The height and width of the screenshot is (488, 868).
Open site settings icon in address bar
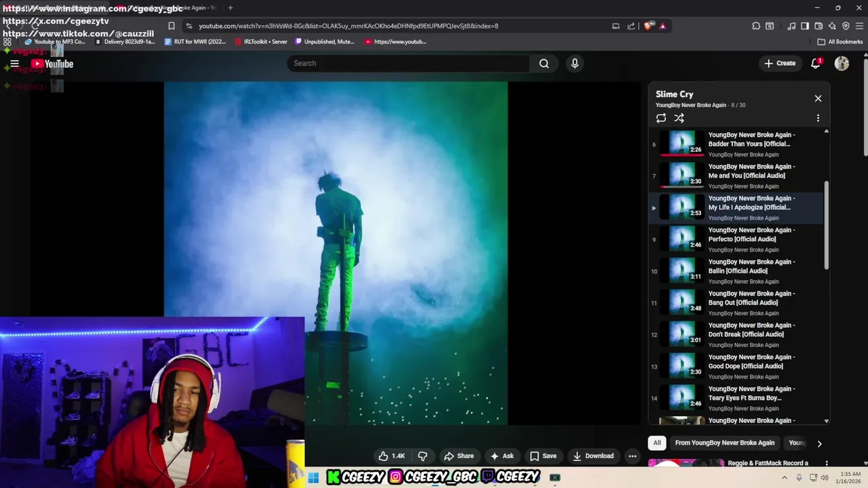pyautogui.click(x=189, y=26)
